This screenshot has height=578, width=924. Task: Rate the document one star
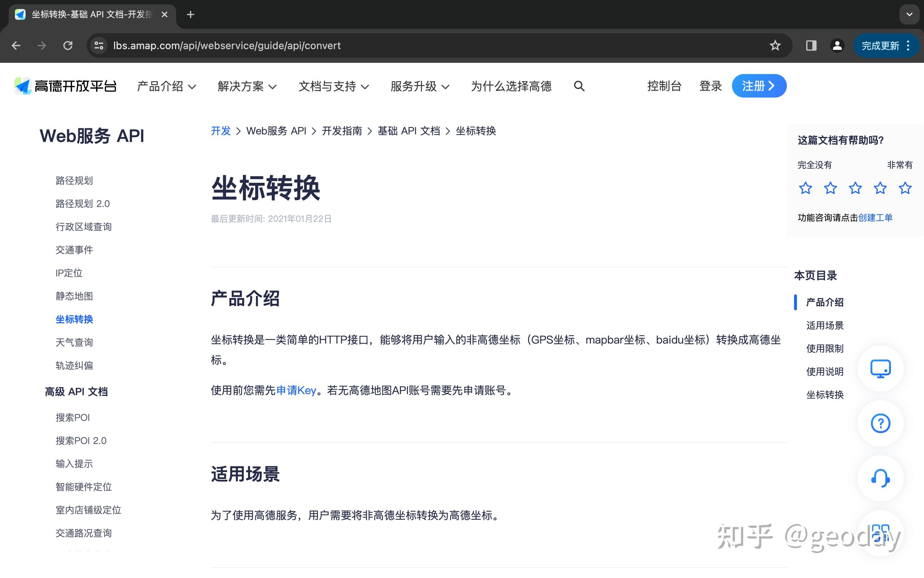(x=805, y=188)
